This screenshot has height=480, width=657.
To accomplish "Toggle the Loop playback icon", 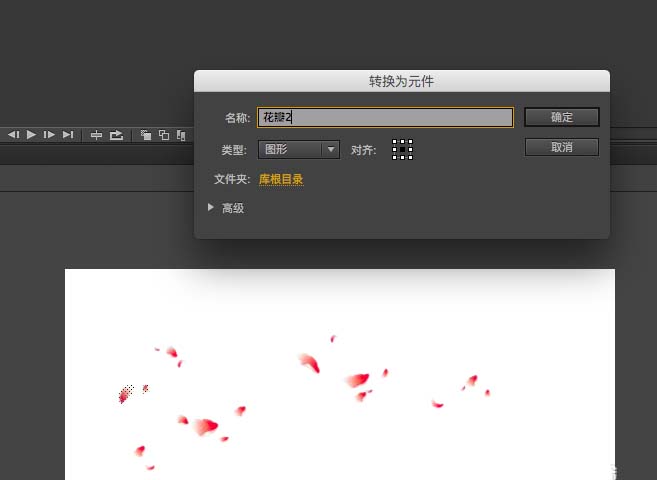I will 116,135.
